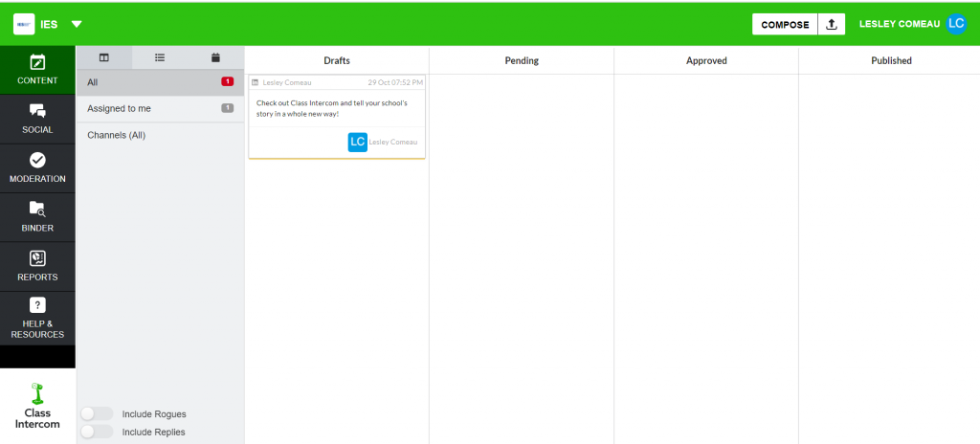This screenshot has height=444, width=980.
Task: Click the gray badge beside Assigned to me
Action: click(228, 108)
